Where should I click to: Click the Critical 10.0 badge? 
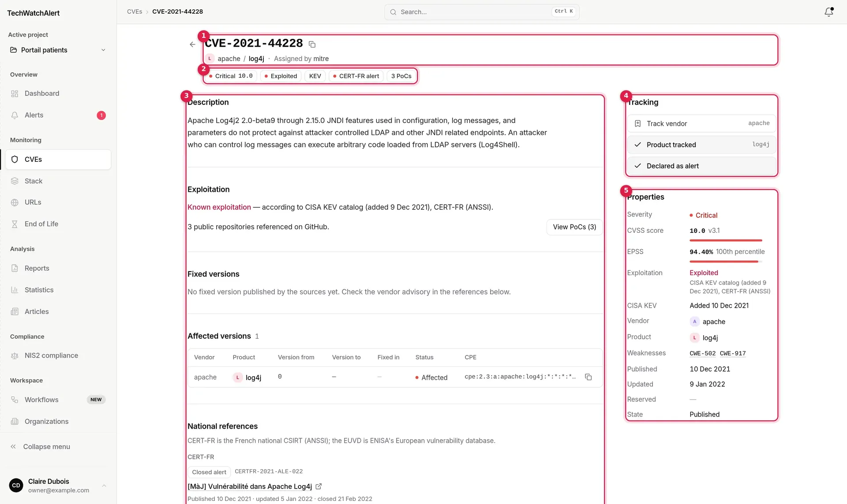click(231, 76)
